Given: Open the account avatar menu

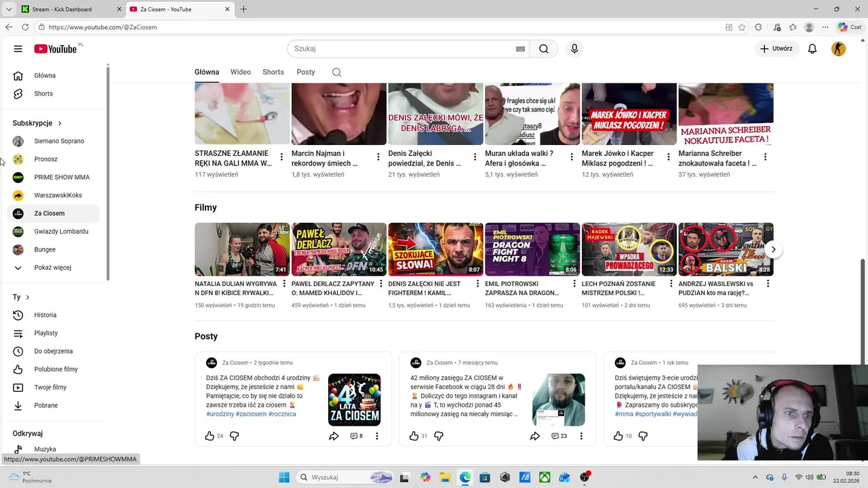Looking at the screenshot, I should [x=839, y=49].
